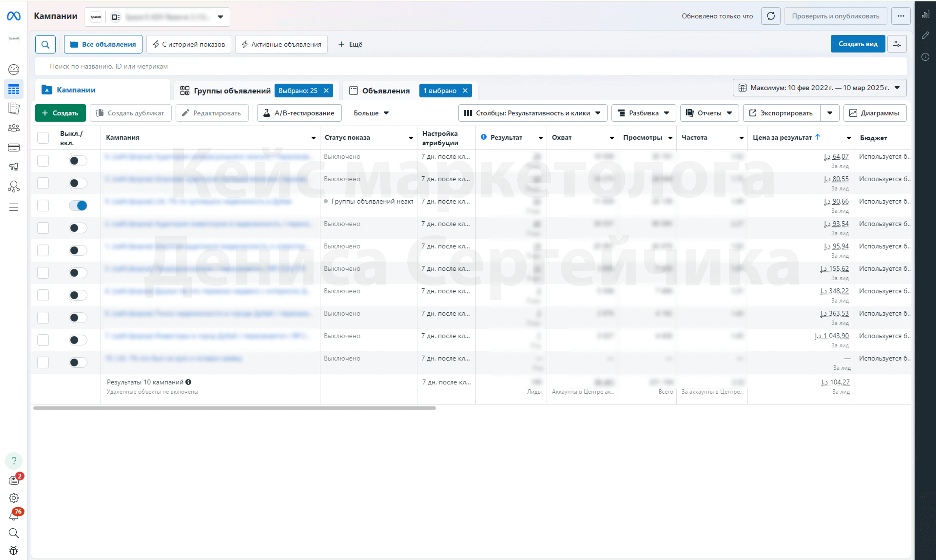Select the С историей показов filter

pos(189,45)
